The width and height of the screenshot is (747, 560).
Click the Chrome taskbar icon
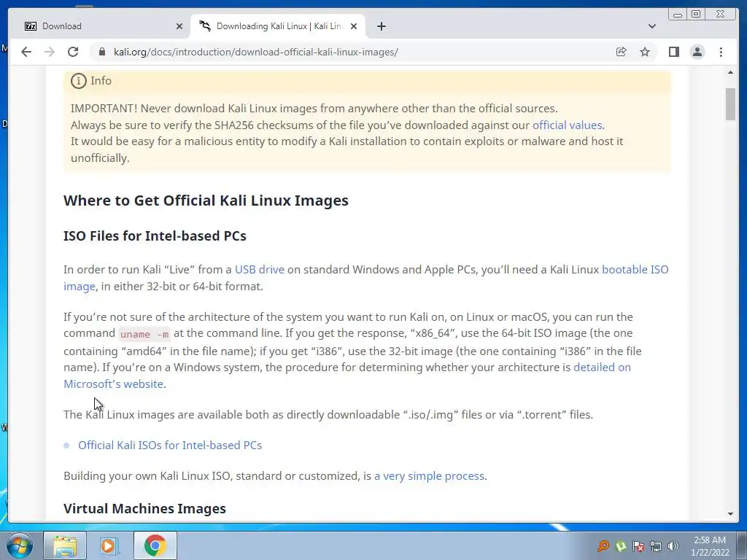pos(155,545)
